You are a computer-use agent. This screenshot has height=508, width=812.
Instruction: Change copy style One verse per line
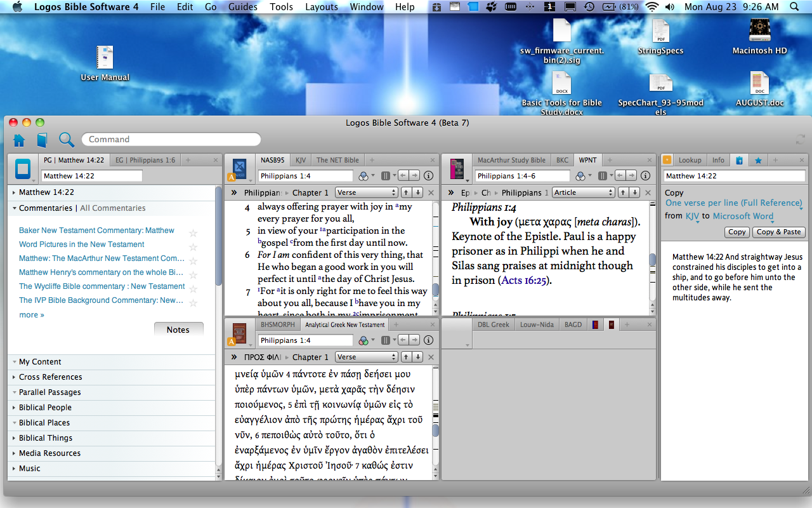[x=734, y=203]
